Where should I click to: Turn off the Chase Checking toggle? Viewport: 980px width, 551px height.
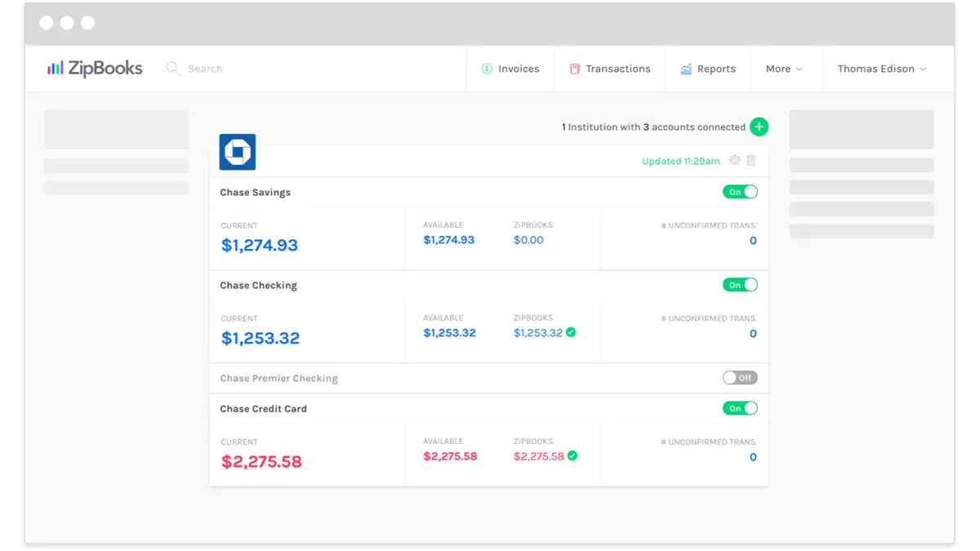tap(740, 285)
